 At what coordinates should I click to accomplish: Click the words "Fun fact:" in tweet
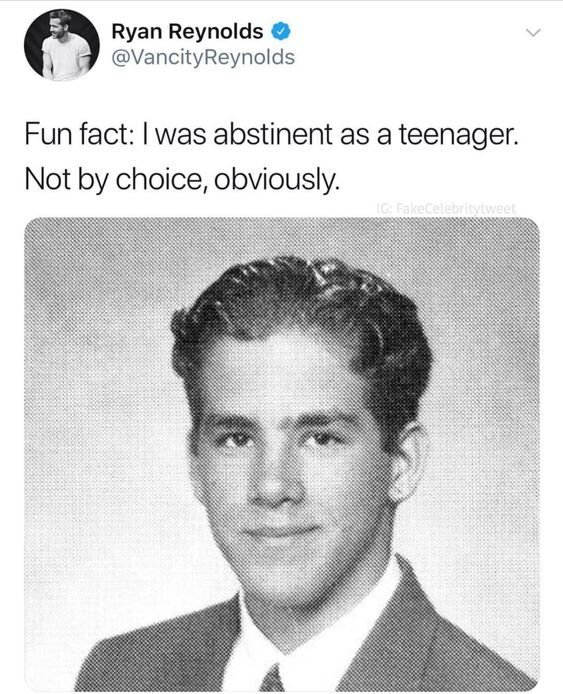pos(77,135)
